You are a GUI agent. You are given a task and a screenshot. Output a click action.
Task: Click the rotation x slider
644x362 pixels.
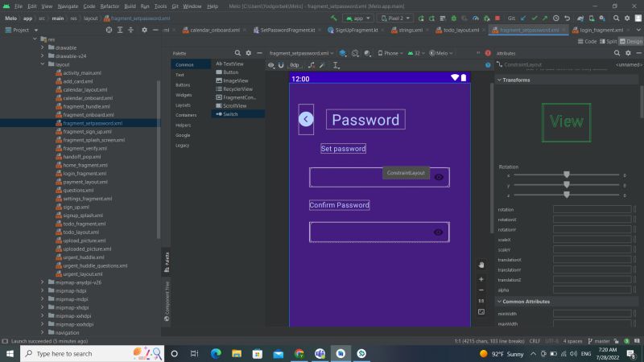tap(567, 175)
